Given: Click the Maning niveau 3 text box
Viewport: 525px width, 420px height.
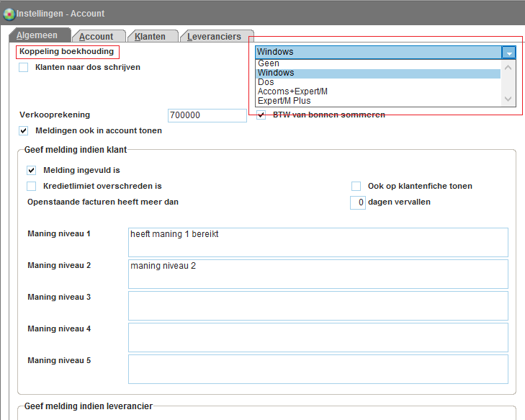Looking at the screenshot, I should pyautogui.click(x=318, y=305).
